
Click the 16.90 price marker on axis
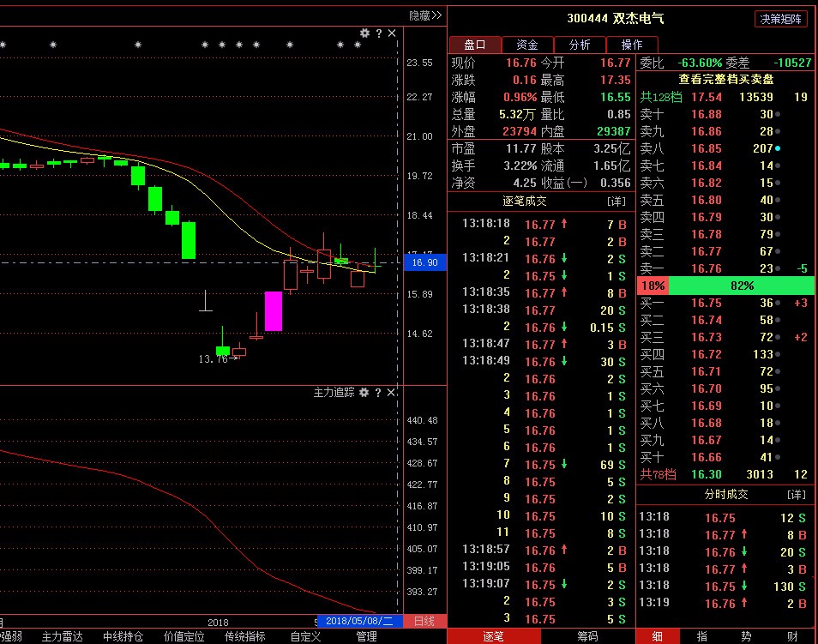[424, 262]
